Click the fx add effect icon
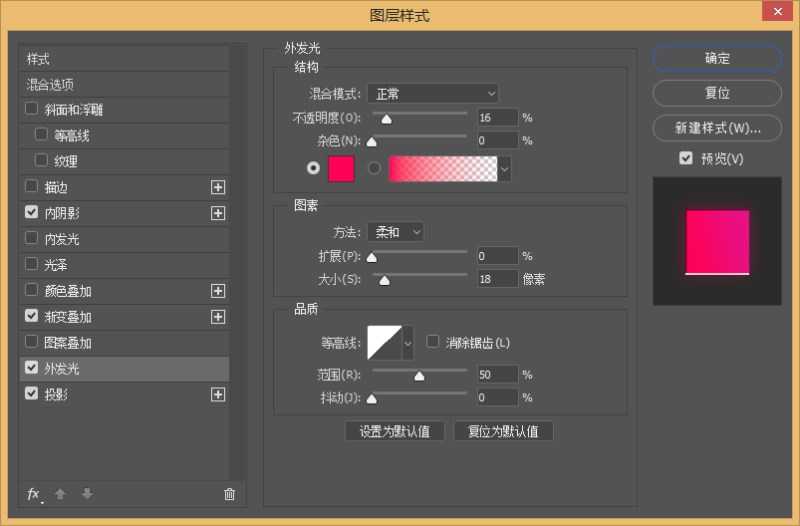Image resolution: width=800 pixels, height=526 pixels. (x=33, y=494)
